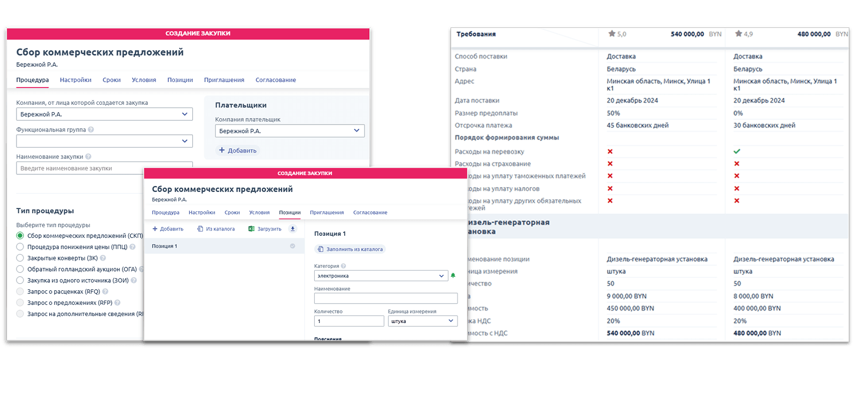Open Приглашения tab in front window

tap(327, 213)
